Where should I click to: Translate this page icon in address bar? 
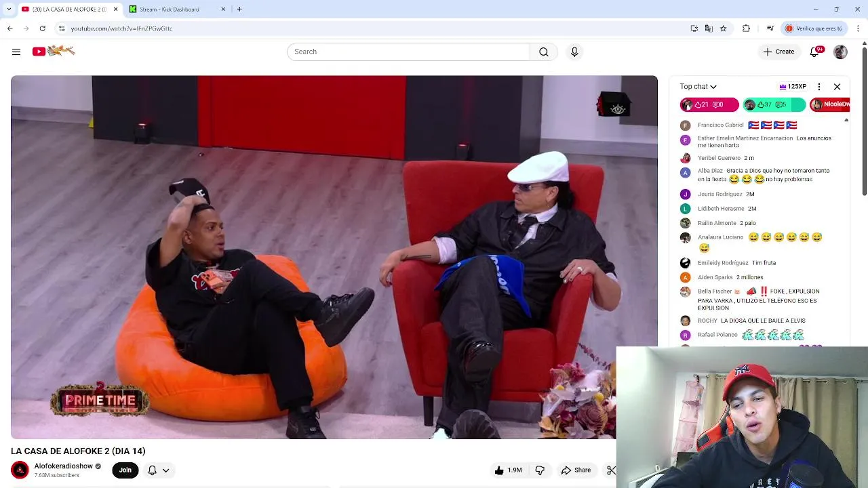click(x=709, y=28)
